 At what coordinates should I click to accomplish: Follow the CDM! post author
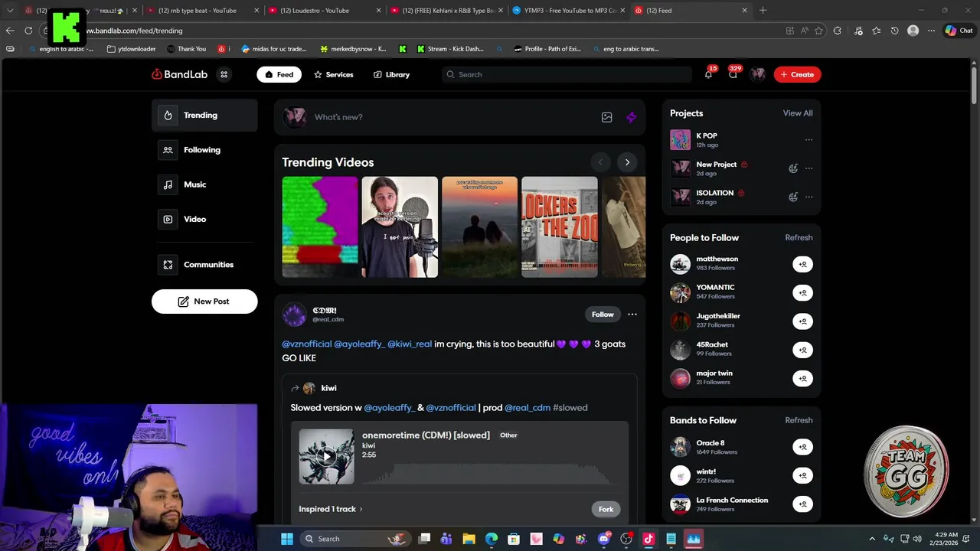(x=603, y=315)
